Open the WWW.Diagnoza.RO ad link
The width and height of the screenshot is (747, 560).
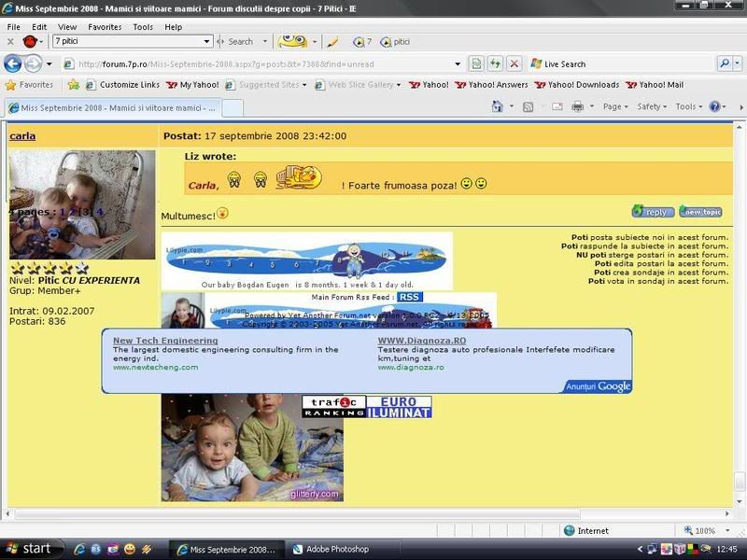coord(422,341)
